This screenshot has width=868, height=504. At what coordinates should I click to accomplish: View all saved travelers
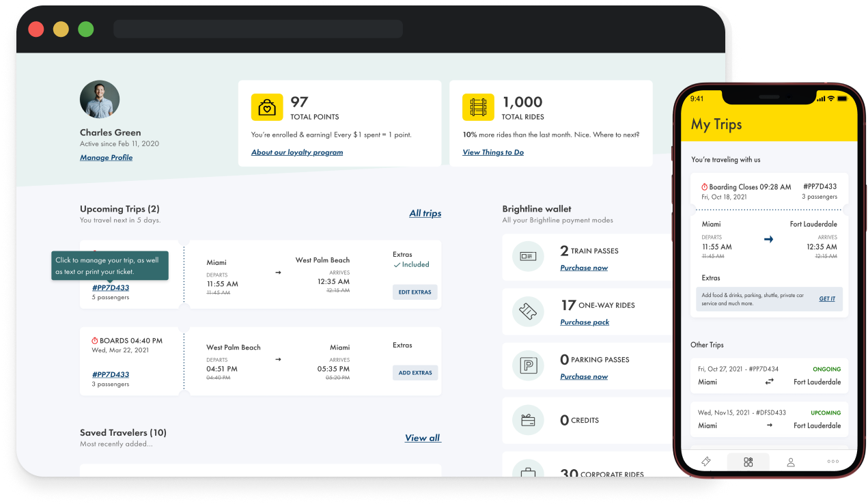tap(423, 438)
